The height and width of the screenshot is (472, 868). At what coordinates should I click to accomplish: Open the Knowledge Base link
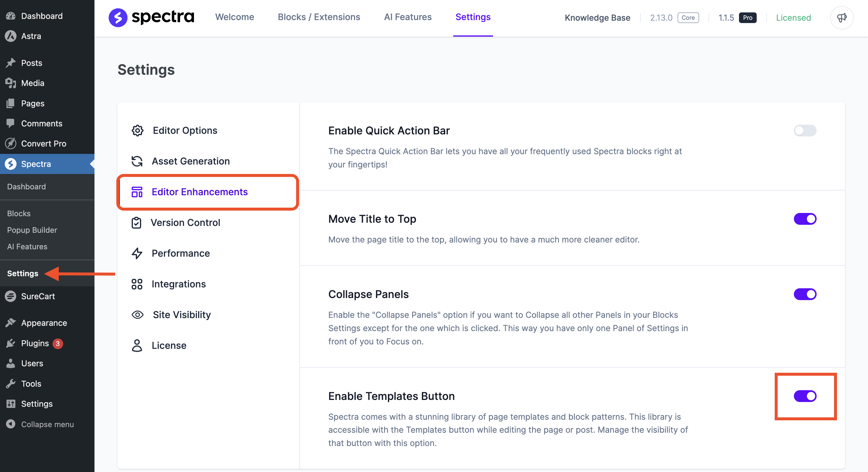coord(597,17)
